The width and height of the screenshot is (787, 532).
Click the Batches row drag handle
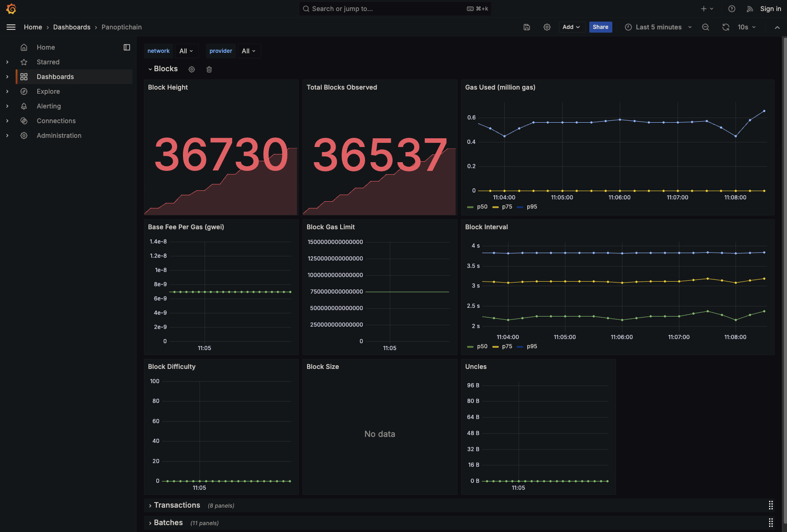(x=771, y=523)
